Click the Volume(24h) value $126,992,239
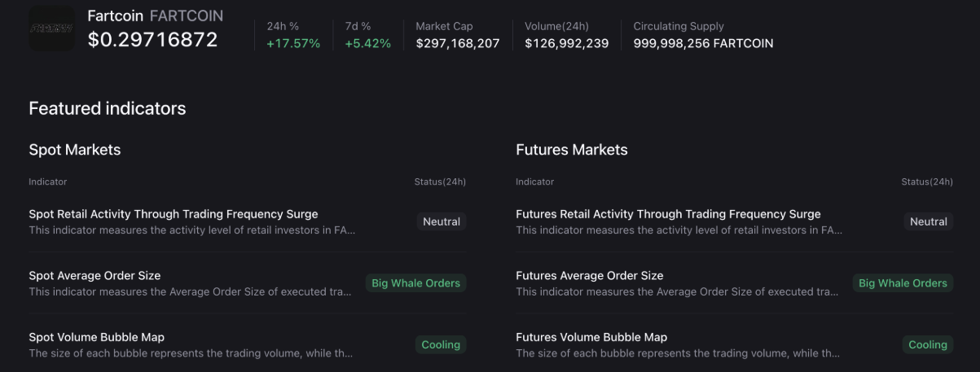The height and width of the screenshot is (372, 980). coord(566,44)
